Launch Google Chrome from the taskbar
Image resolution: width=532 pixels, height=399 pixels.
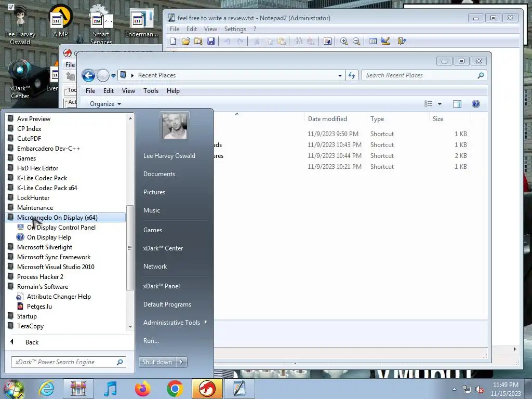pos(175,389)
